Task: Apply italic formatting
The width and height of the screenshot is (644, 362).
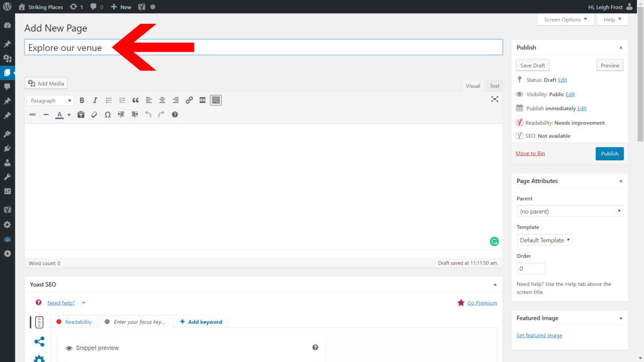Action: coord(95,101)
